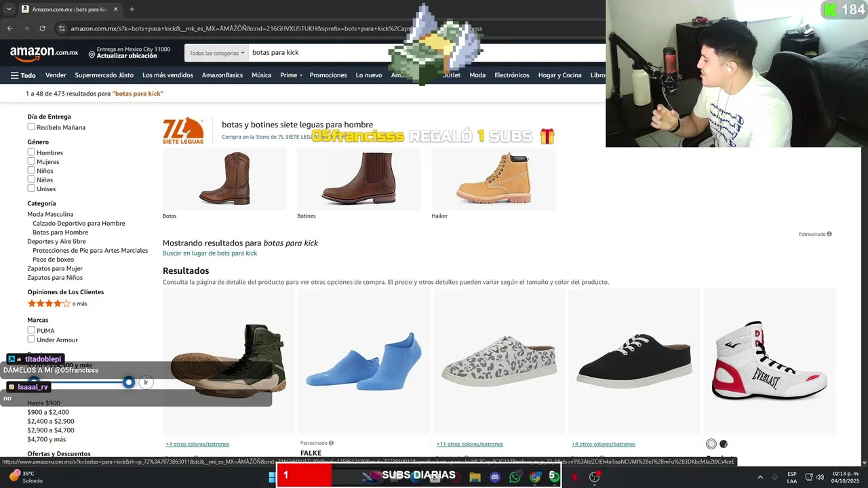Open the Botines category thumbnail

coord(359,179)
